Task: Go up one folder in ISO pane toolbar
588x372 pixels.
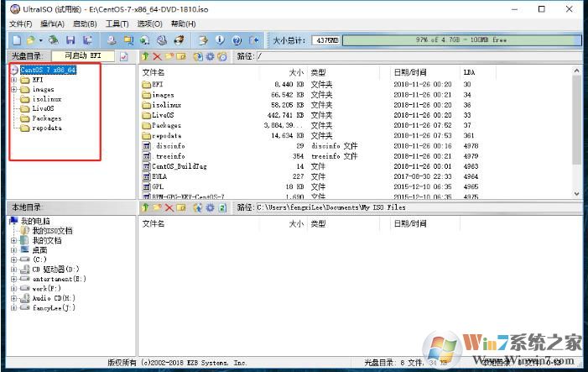Action: pos(145,56)
